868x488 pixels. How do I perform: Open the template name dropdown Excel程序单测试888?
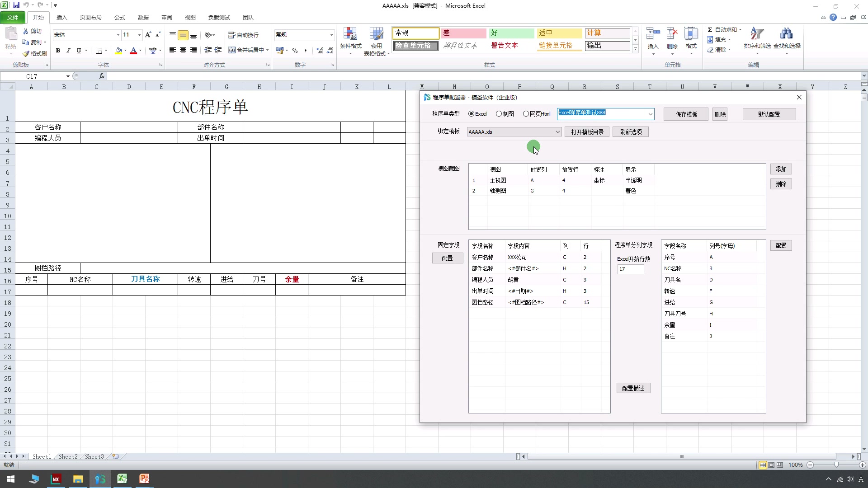[650, 114]
